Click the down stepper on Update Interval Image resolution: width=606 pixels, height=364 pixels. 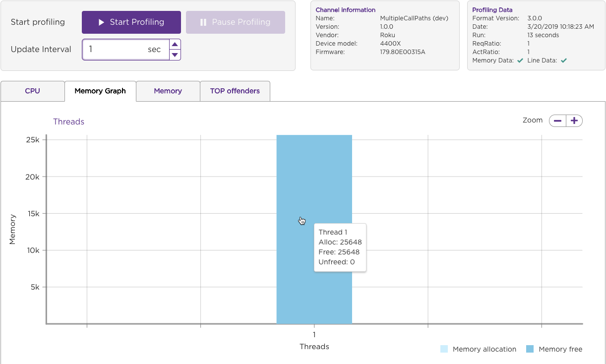pyautogui.click(x=175, y=54)
